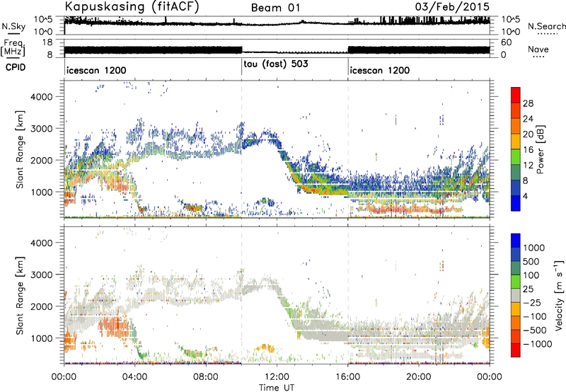Pick the red segment atop the power colorbar
The width and height of the screenshot is (566, 392).
coord(516,95)
